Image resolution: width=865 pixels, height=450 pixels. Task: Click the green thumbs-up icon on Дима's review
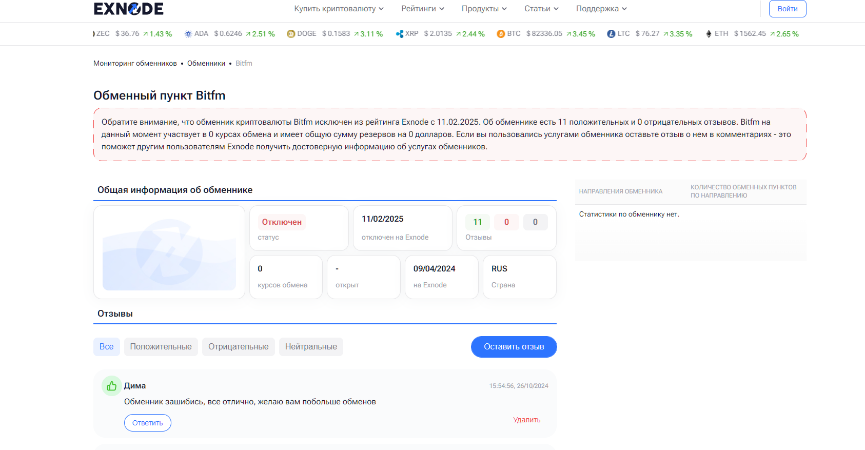point(111,386)
